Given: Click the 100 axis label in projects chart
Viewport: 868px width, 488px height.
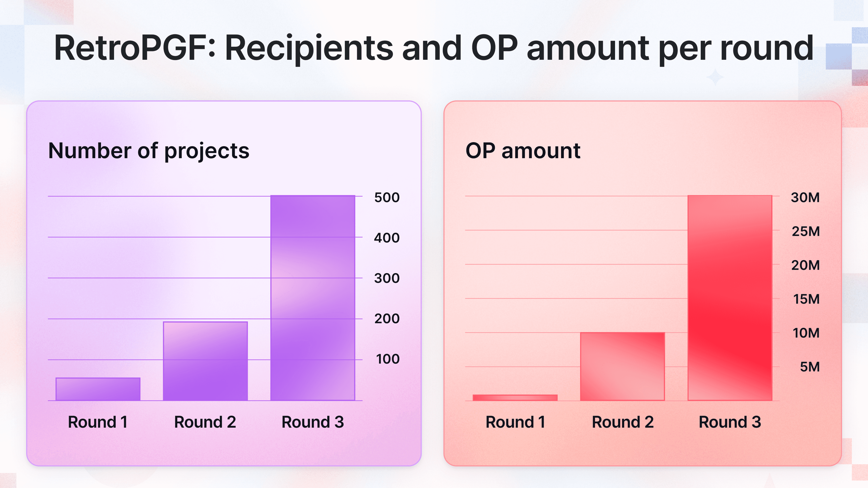Looking at the screenshot, I should [388, 359].
